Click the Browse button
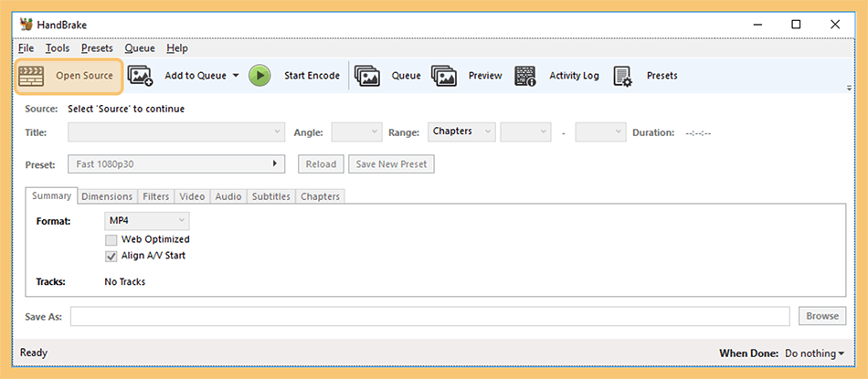 822,316
